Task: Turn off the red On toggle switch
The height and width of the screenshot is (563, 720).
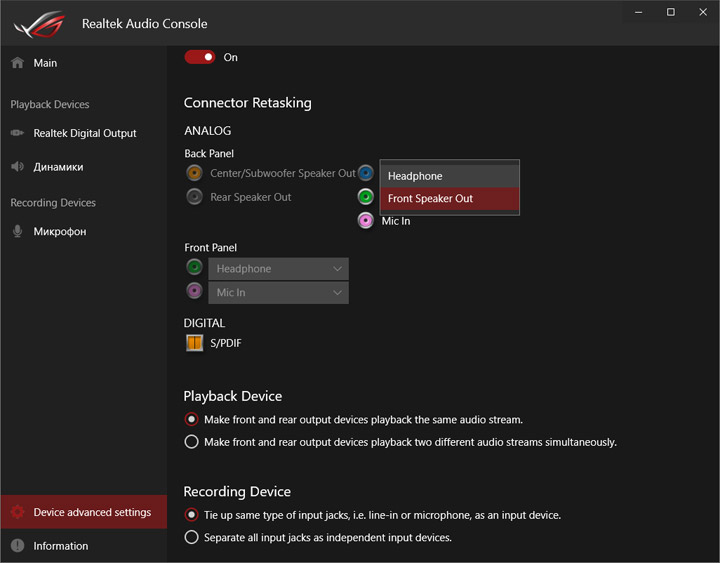Action: [x=199, y=57]
